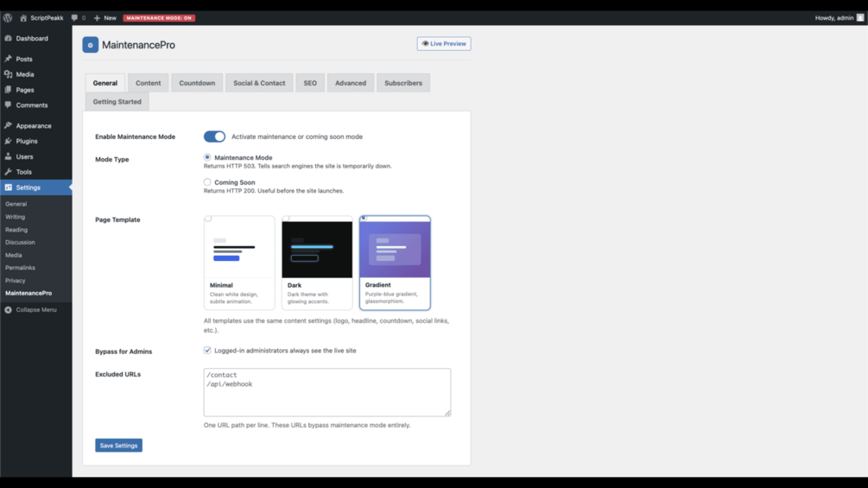
Task: Open the ScriptPeakk site link
Action: [x=47, y=17]
